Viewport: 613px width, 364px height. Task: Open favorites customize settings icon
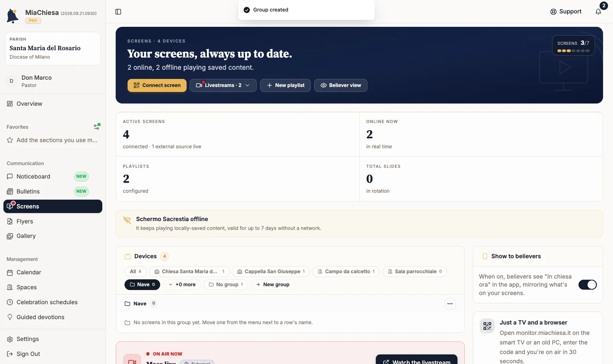click(x=97, y=127)
